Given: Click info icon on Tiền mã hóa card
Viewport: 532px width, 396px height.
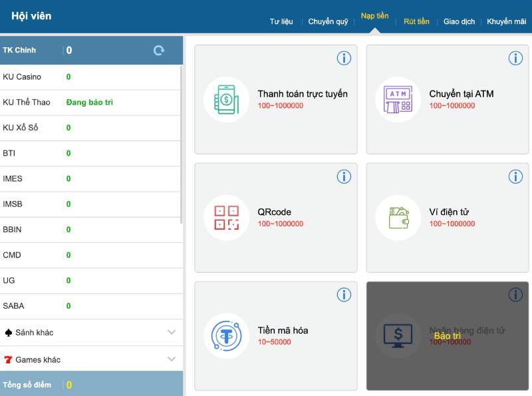Looking at the screenshot, I should (x=344, y=295).
